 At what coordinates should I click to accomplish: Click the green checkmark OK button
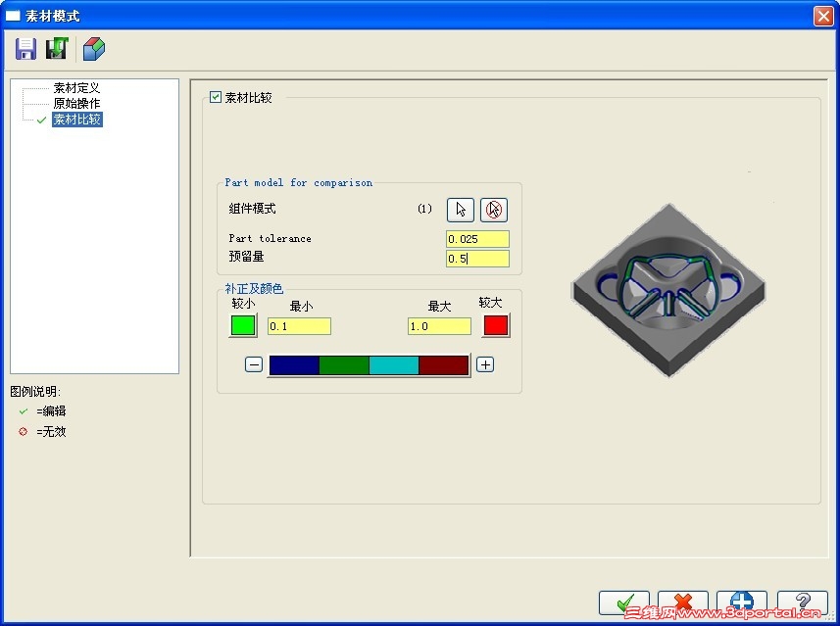point(624,603)
